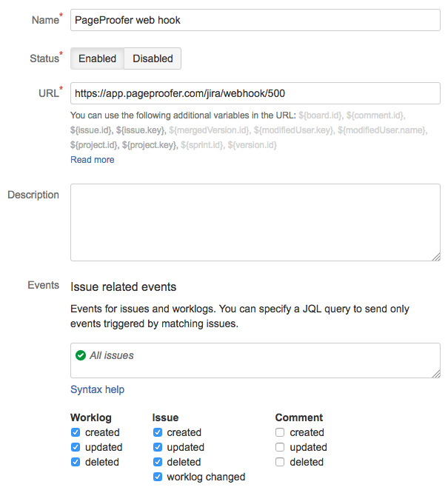Uncheck the Issue created checkbox
The height and width of the screenshot is (493, 448).
(158, 432)
